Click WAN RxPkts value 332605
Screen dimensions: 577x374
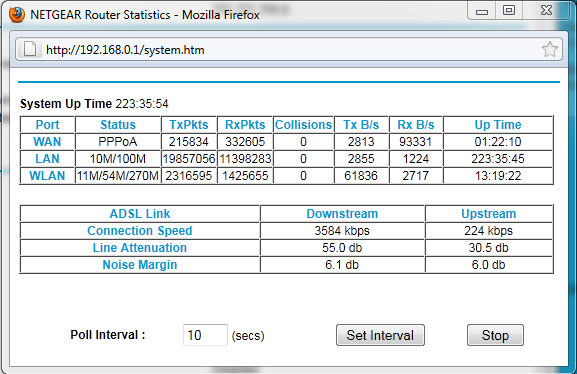[x=245, y=142]
